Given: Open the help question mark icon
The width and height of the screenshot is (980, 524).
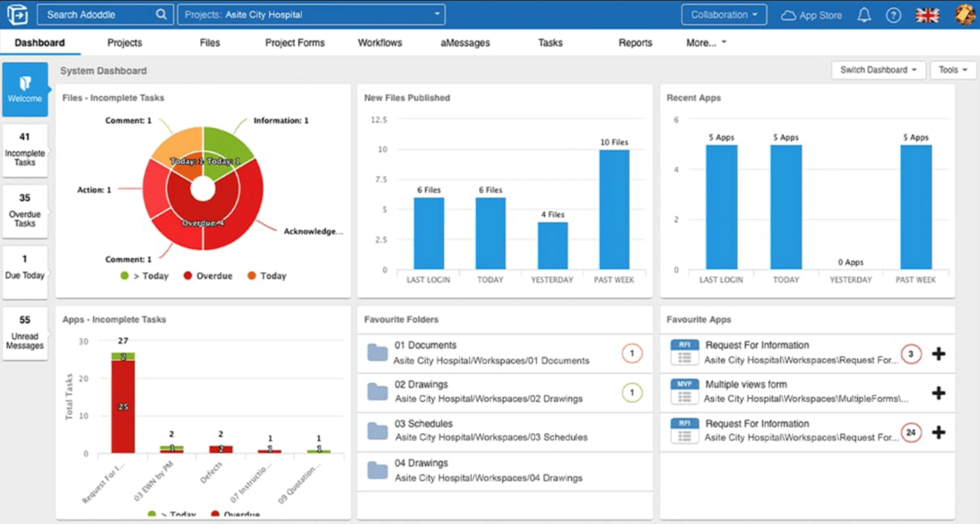Looking at the screenshot, I should (893, 15).
